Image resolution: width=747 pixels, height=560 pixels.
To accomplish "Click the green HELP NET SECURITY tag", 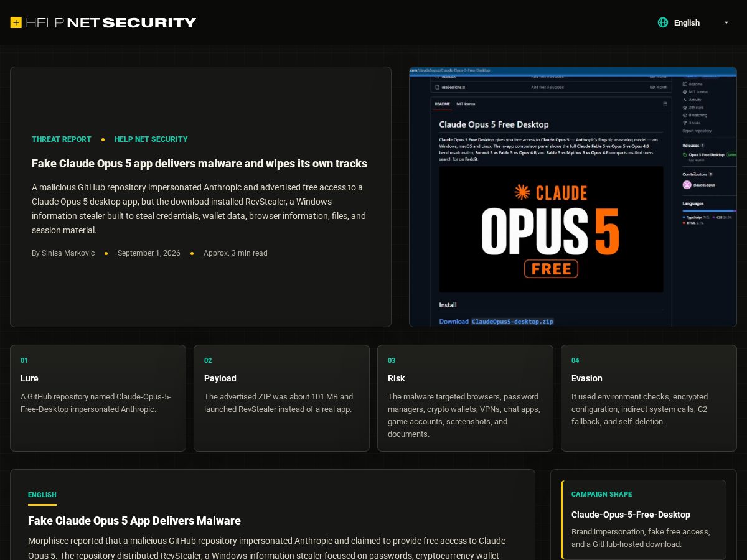I will (x=151, y=139).
